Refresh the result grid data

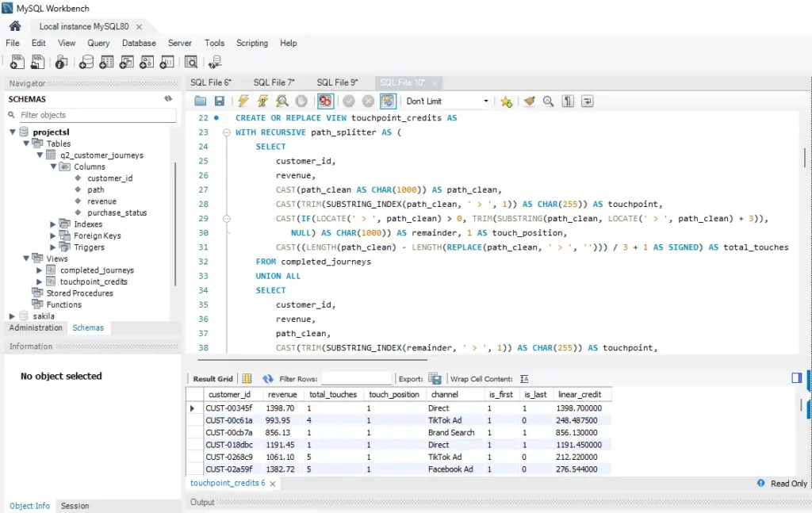click(268, 379)
